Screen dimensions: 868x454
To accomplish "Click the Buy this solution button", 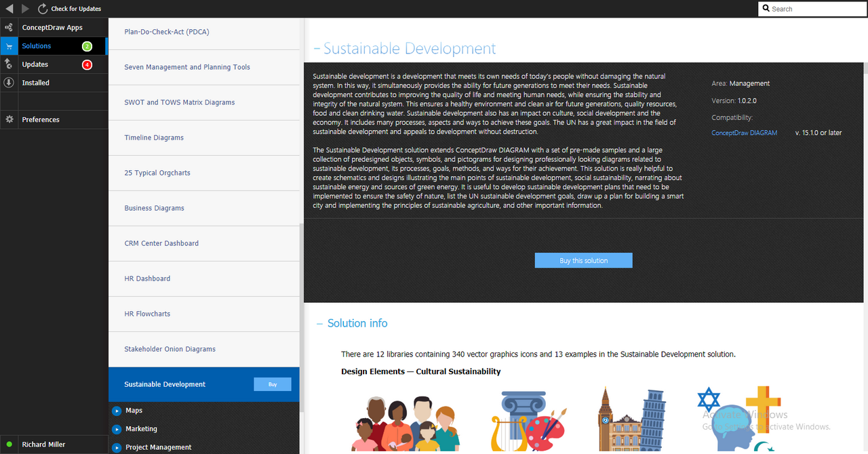I will point(583,260).
